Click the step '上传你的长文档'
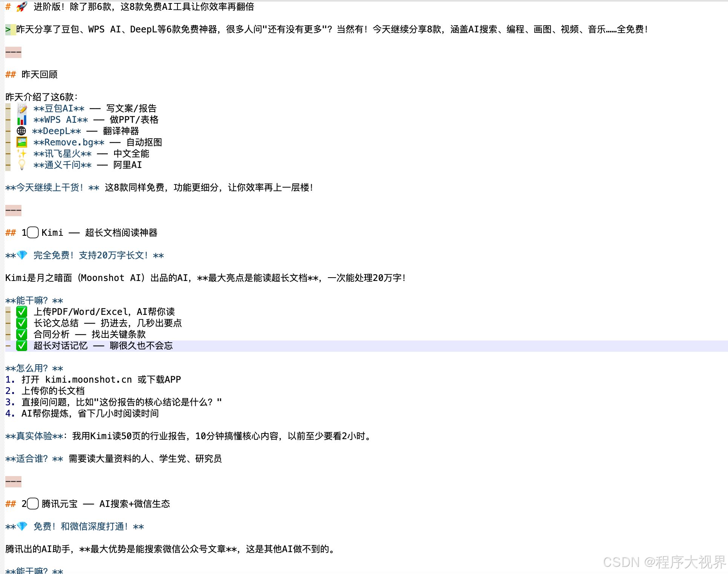 tap(53, 391)
